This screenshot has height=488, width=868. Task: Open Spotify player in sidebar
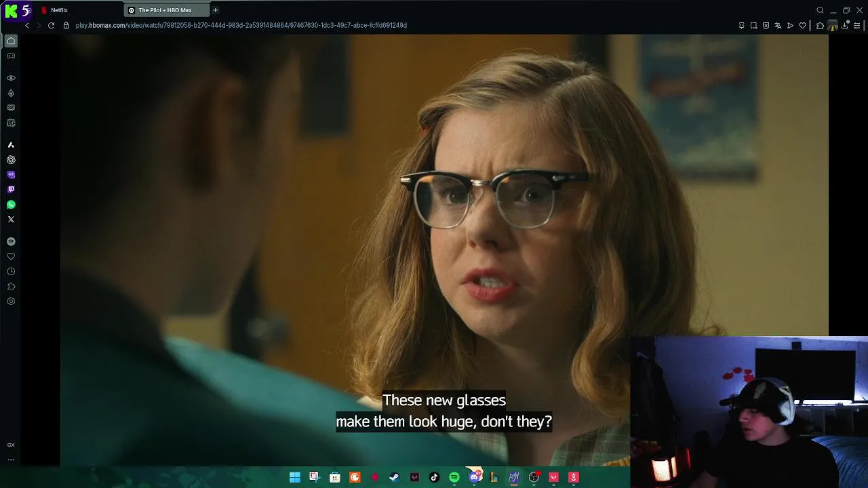[x=11, y=241]
